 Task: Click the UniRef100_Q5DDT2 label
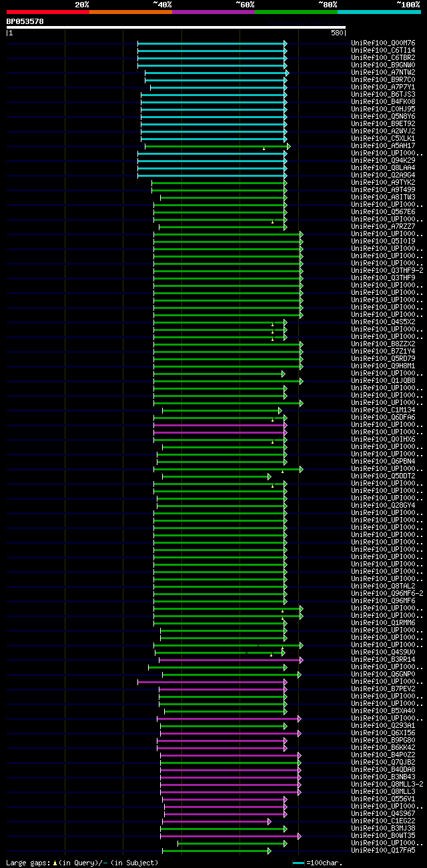click(383, 476)
